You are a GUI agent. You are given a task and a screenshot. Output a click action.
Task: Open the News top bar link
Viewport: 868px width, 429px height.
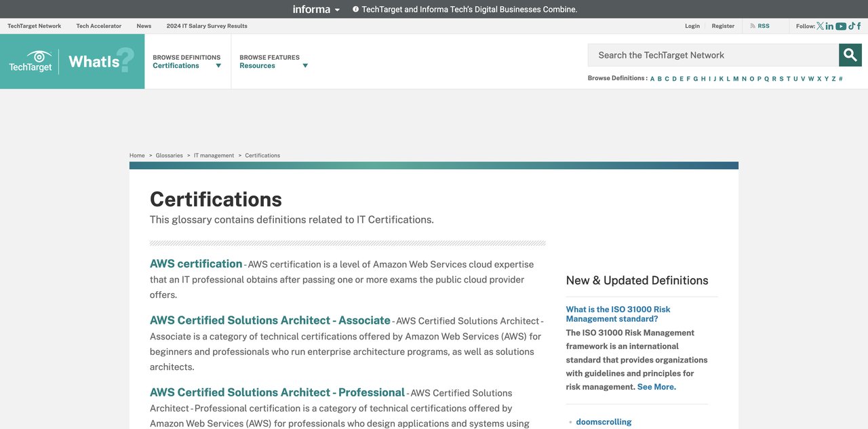[144, 26]
